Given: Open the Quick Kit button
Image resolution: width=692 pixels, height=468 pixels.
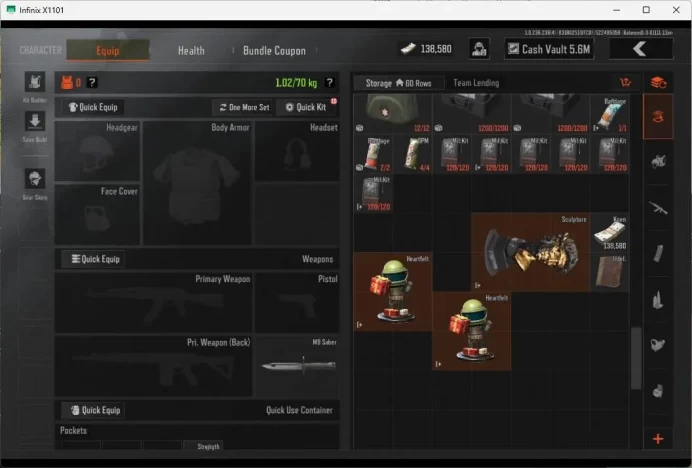Looking at the screenshot, I should click(306, 107).
